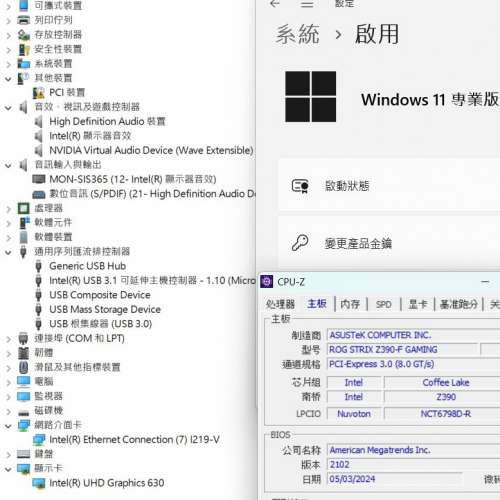
Task: Collapse the 其他裝置 category
Action: point(8,79)
